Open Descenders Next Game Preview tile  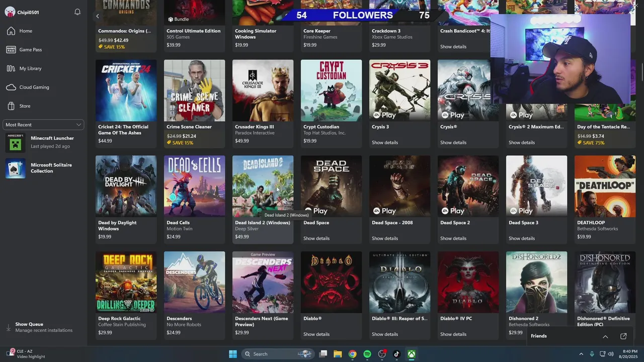pyautogui.click(x=263, y=296)
